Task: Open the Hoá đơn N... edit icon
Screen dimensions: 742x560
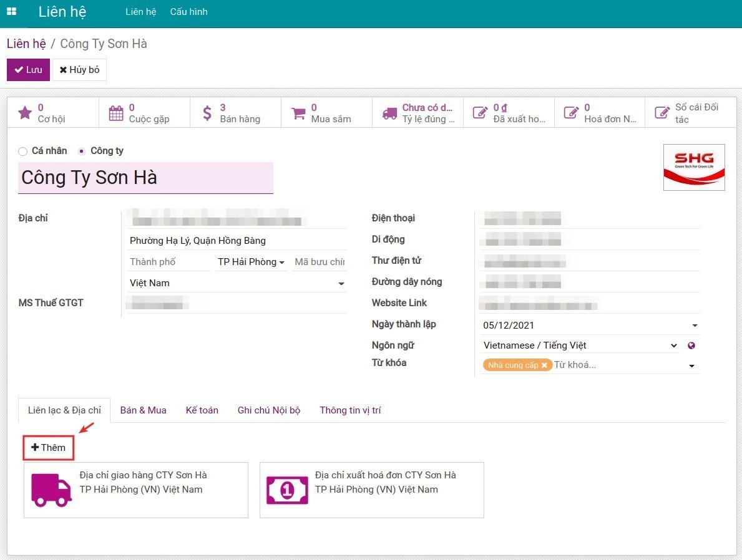Action: [571, 113]
